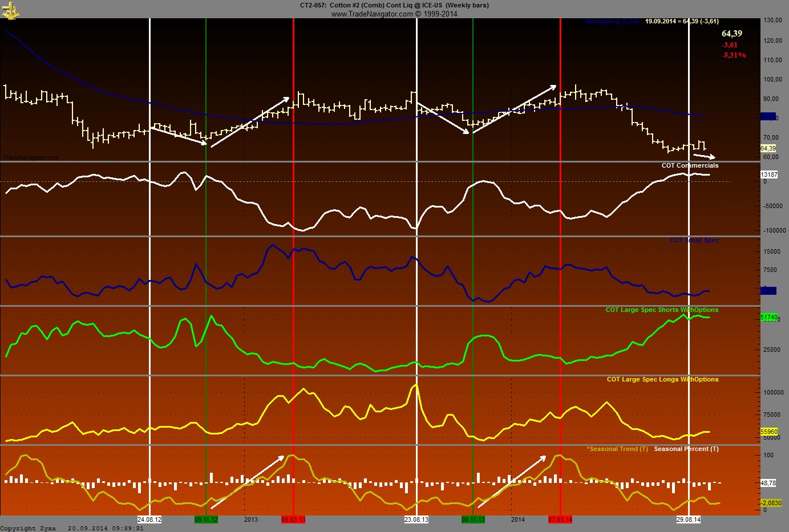The height and width of the screenshot is (532, 789).
Task: Select the COT Small Spec pane label
Action: [x=694, y=240]
